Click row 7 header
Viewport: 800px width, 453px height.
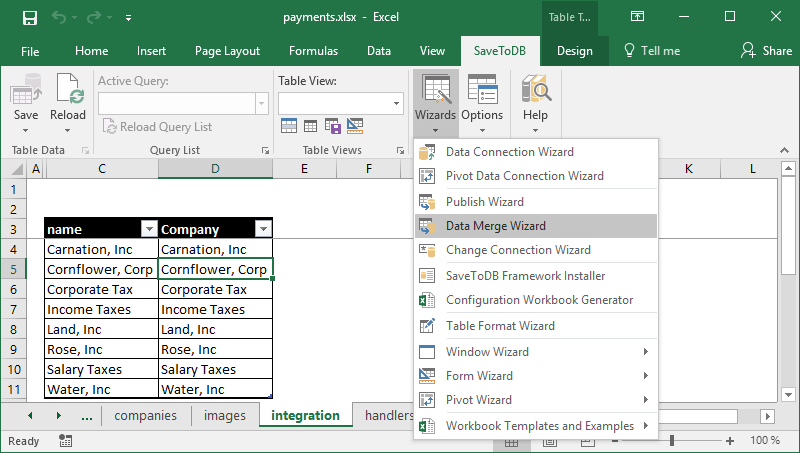pos(13,310)
